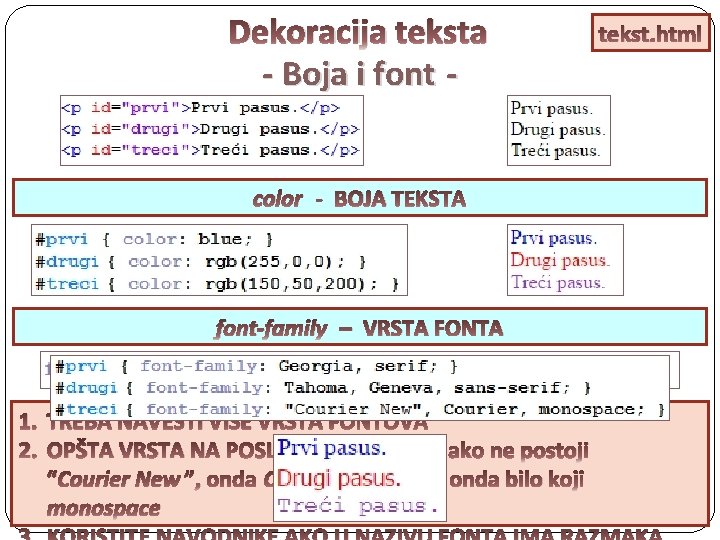Select the "#treci" "Courier New", Courier, monospace rule
The height and width of the screenshot is (540, 720).
click(x=360, y=409)
